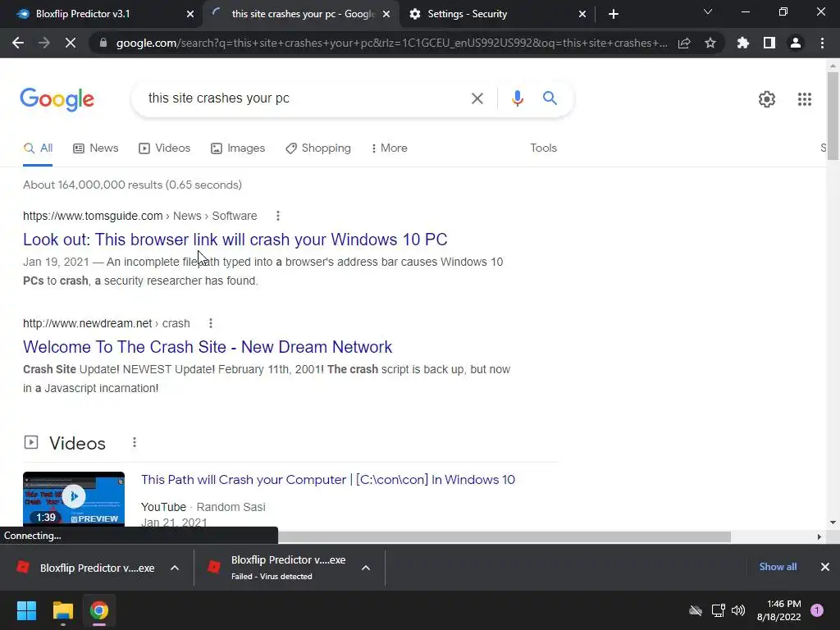
Task: Search by voice microphone icon
Action: (x=517, y=98)
